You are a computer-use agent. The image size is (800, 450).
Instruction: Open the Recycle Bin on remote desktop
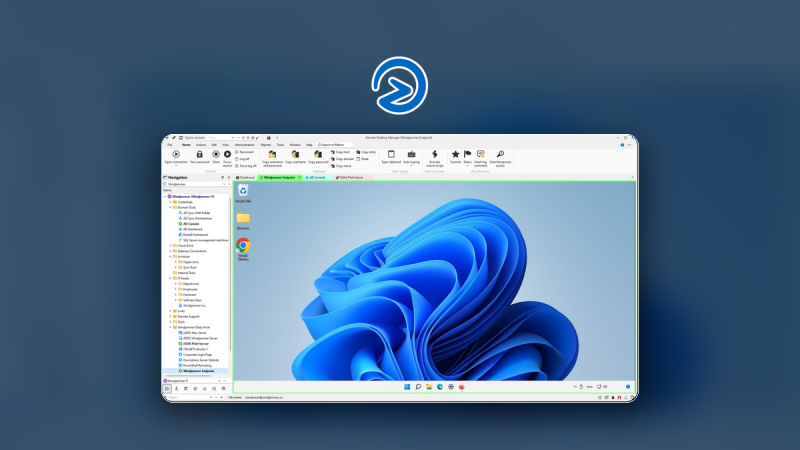pyautogui.click(x=243, y=191)
